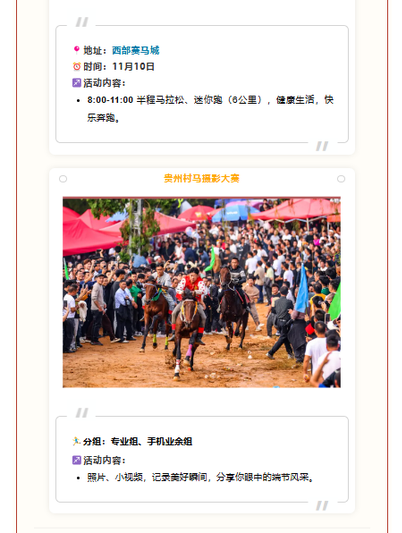Click the 照片、小视频 bullet description
This screenshot has height=533, width=402.
click(x=200, y=477)
